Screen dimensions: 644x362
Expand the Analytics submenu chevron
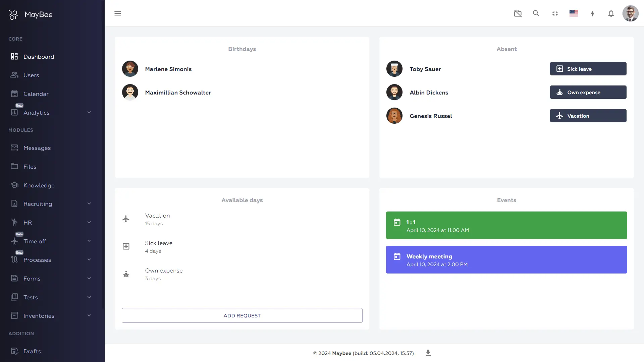[89, 113]
